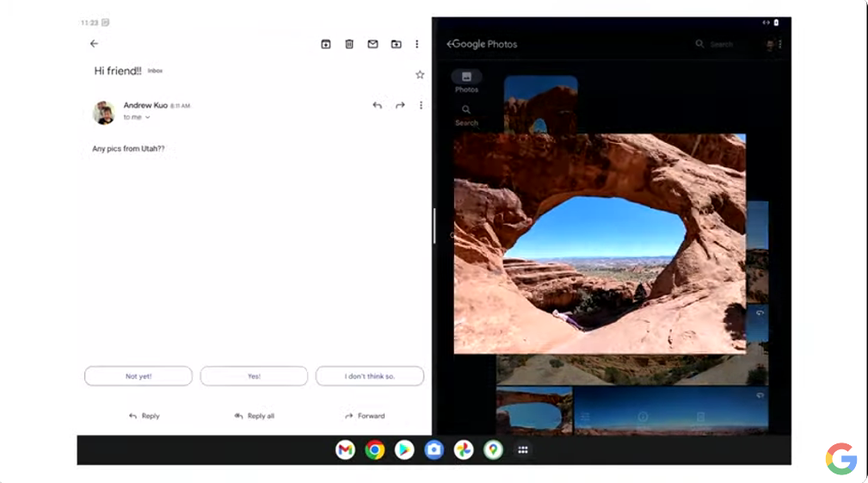Launch Camera from the taskbar
Viewport: 868px width, 483px height.
434,449
